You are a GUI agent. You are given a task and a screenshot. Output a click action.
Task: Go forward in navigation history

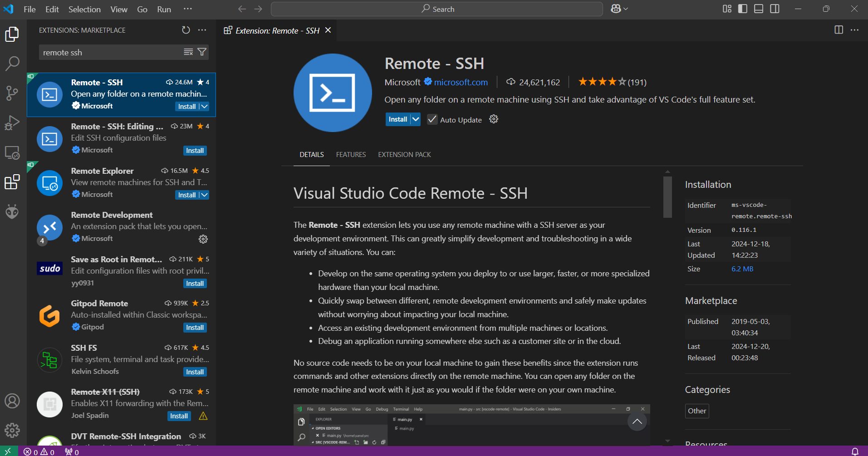coord(258,9)
